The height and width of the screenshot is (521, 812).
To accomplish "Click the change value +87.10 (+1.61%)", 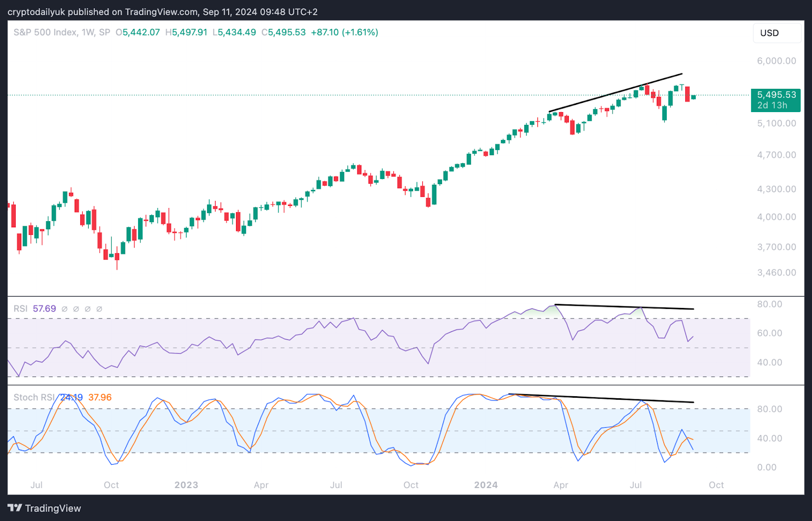I will point(345,32).
